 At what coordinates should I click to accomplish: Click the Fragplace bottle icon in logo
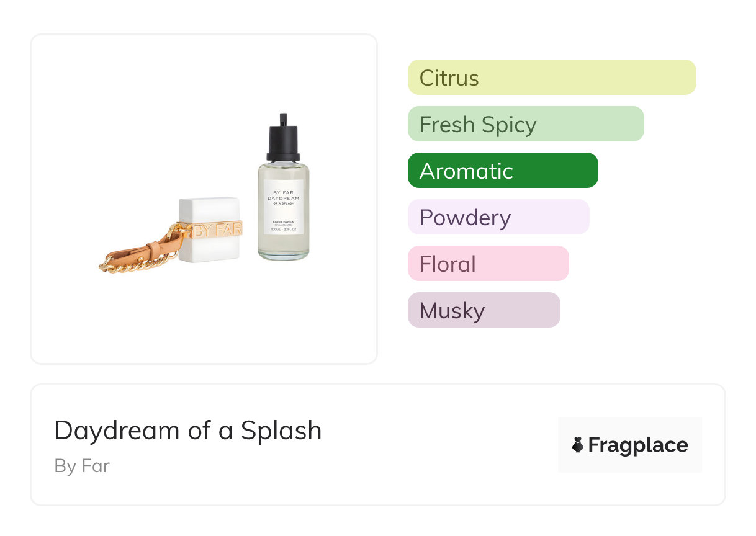point(578,445)
